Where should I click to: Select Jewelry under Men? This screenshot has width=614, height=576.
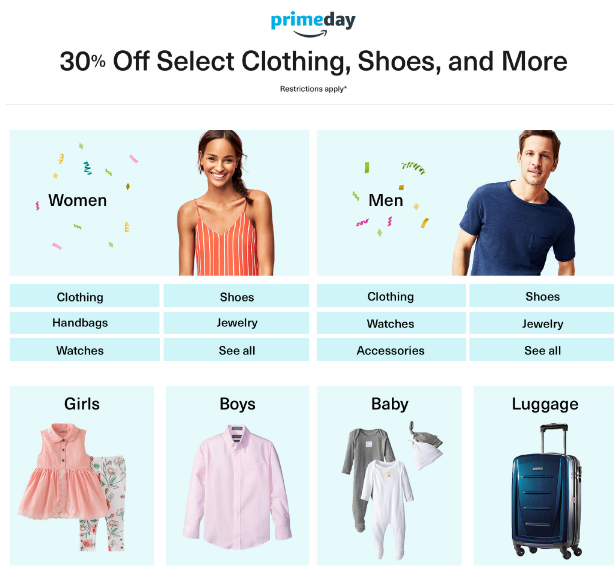pyautogui.click(x=542, y=323)
